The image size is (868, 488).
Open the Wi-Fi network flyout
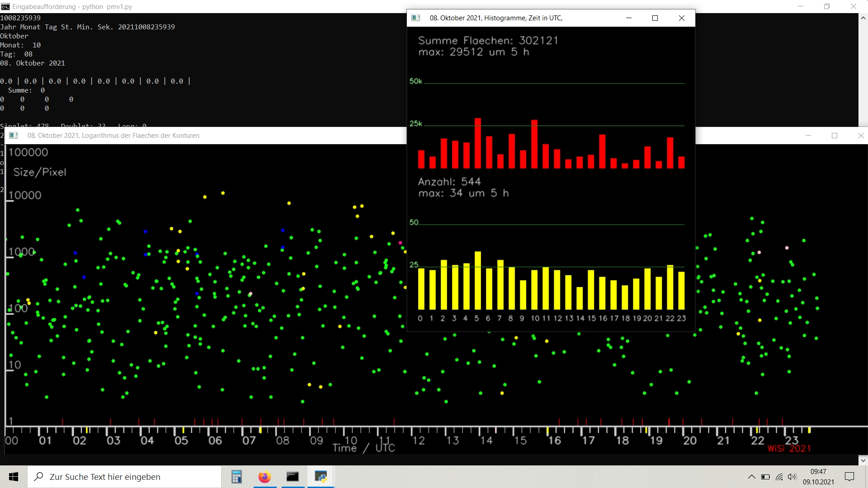(779, 477)
